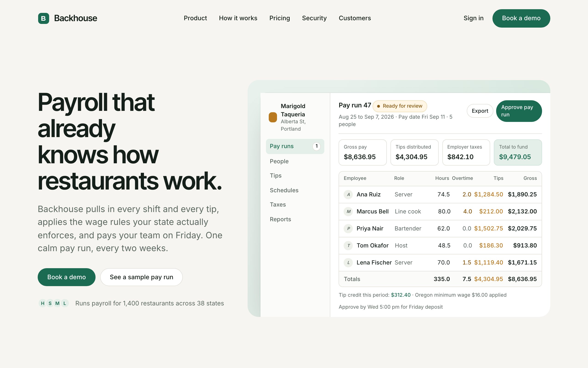Click the S customer avatar circle
This screenshot has height=368, width=588.
point(50,303)
